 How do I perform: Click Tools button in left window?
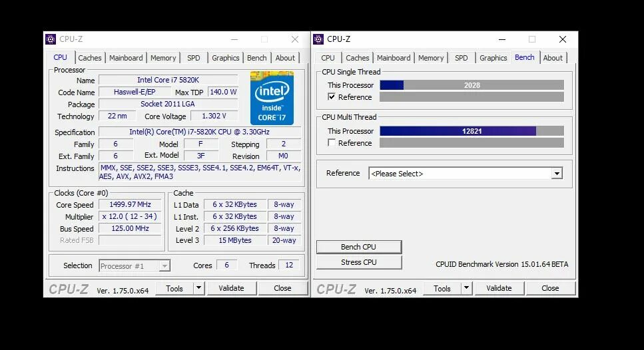pos(174,289)
